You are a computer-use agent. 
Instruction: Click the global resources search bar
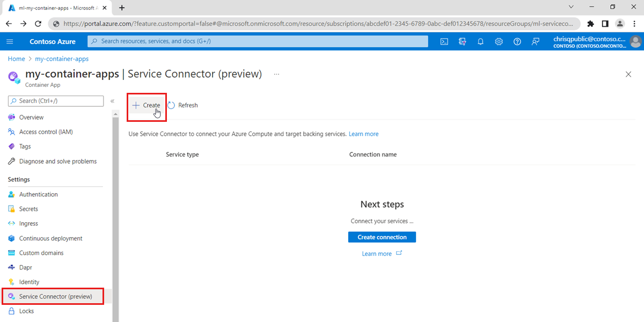point(258,41)
